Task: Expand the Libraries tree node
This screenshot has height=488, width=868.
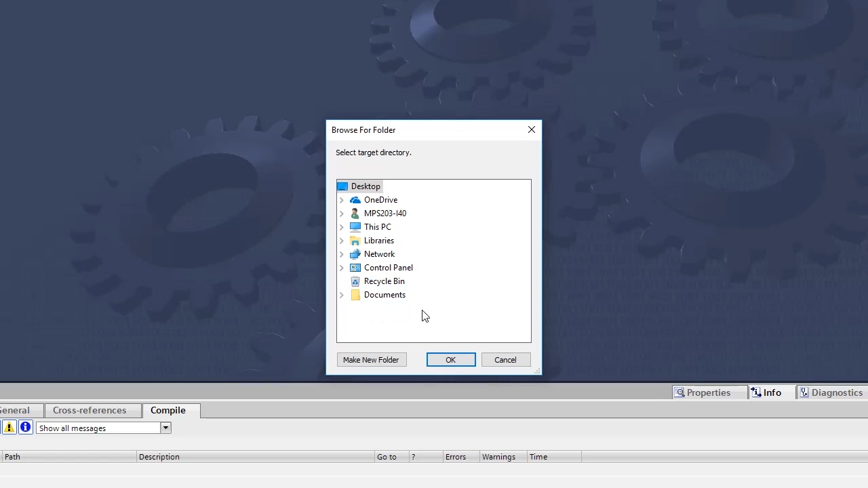Action: (x=341, y=241)
